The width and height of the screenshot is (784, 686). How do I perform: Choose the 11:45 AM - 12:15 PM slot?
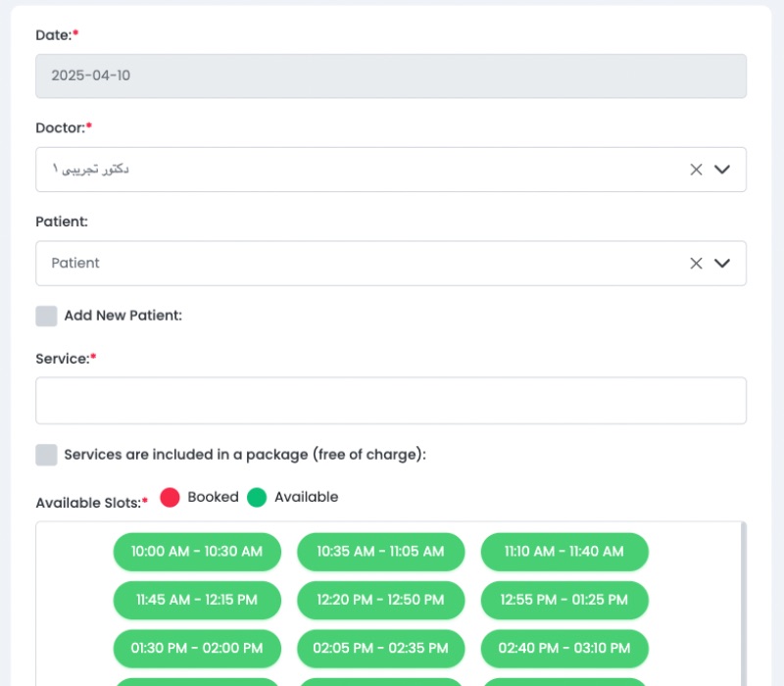tap(197, 600)
